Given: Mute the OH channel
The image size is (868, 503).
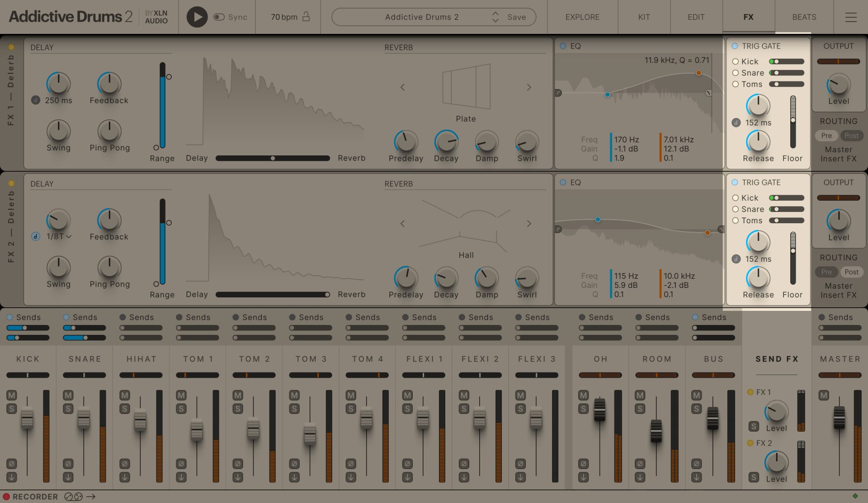Looking at the screenshot, I should [583, 395].
